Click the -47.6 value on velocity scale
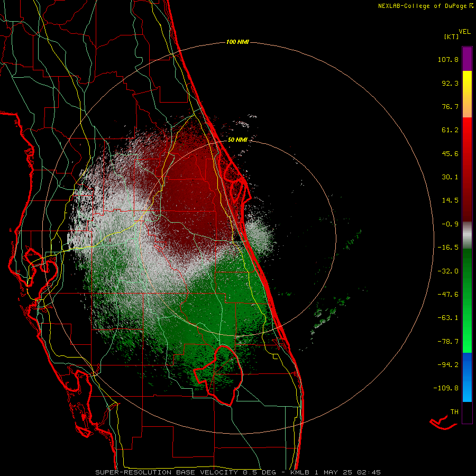Viewport: 476px width, 476px height. coord(448,295)
